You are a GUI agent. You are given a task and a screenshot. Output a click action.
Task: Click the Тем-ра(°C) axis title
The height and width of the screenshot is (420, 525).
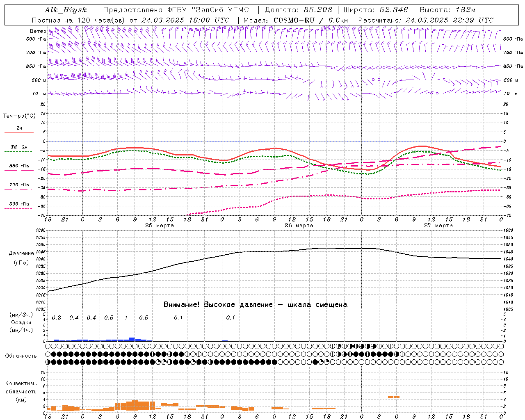[19, 116]
